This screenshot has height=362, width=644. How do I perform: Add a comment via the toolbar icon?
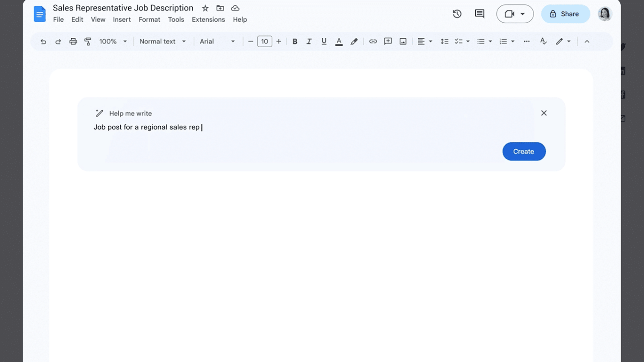click(x=388, y=41)
